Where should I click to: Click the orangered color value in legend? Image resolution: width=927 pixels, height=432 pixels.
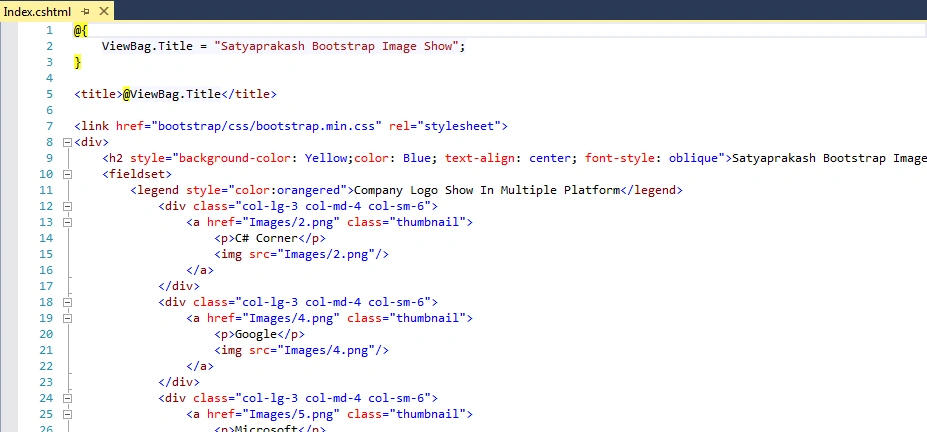click(x=309, y=190)
